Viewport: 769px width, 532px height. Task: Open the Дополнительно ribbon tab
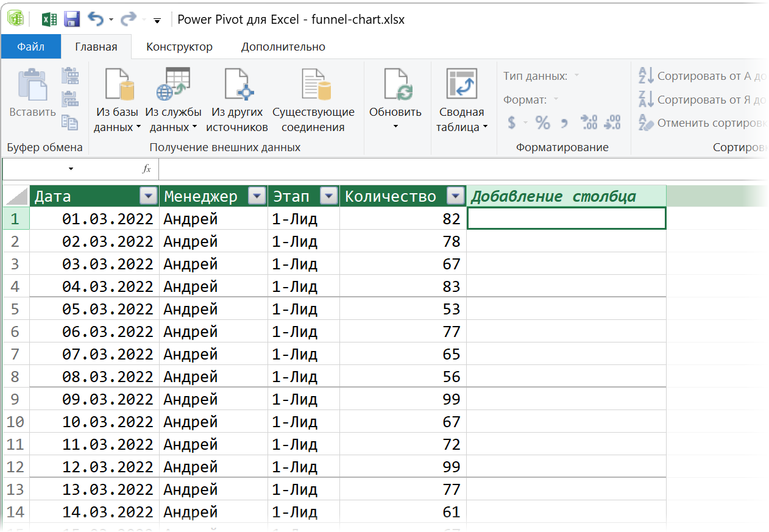coord(283,47)
